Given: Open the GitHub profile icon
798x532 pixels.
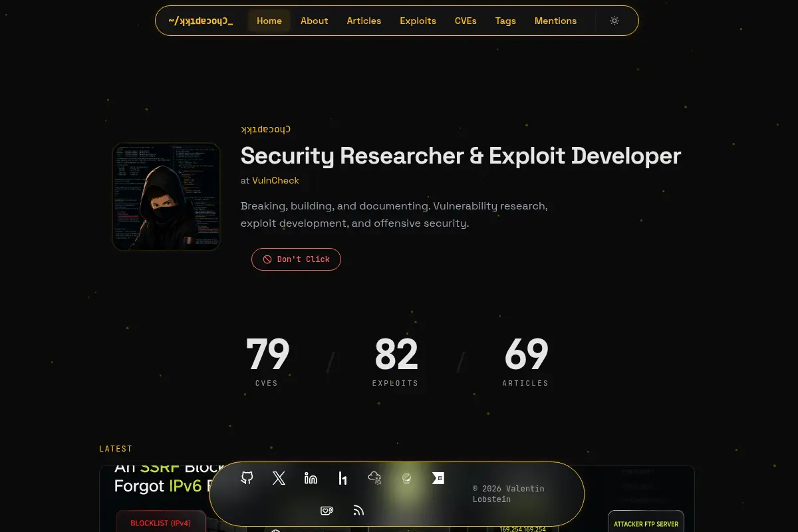Looking at the screenshot, I should [x=247, y=478].
